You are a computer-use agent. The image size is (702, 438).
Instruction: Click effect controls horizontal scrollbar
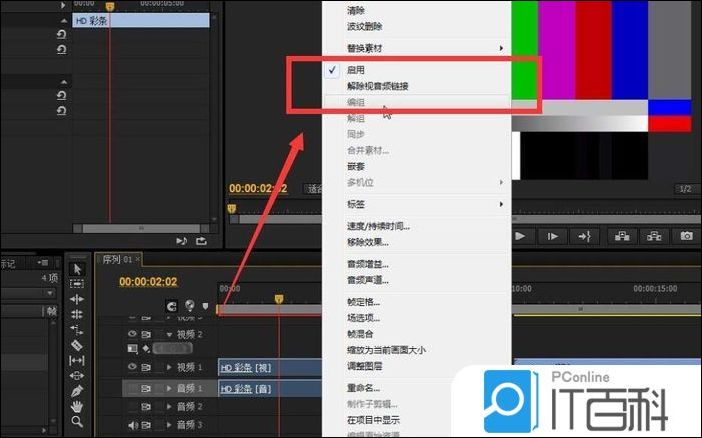tap(141, 228)
